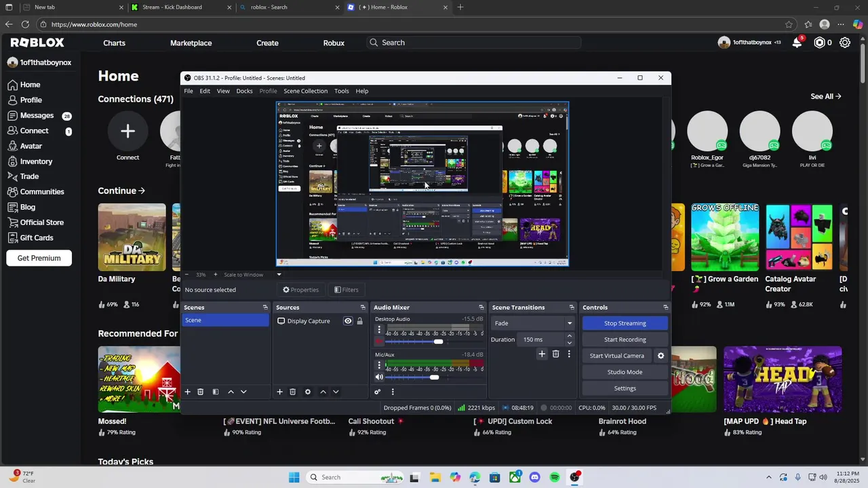Remove selected source with trash icon
Screen dimensions: 868x488
(292, 392)
